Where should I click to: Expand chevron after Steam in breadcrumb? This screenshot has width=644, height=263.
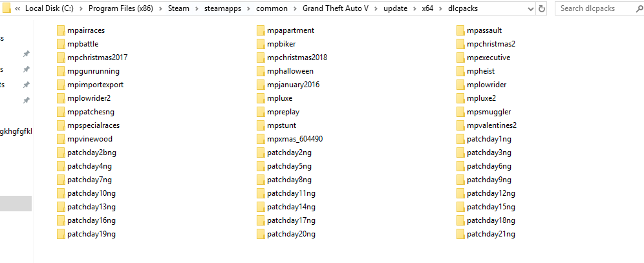pyautogui.click(x=197, y=8)
